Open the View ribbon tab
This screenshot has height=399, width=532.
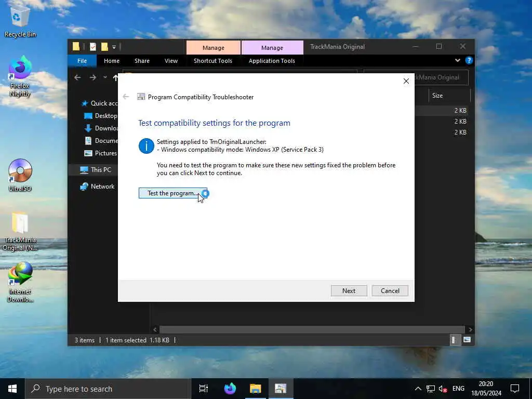tap(171, 61)
